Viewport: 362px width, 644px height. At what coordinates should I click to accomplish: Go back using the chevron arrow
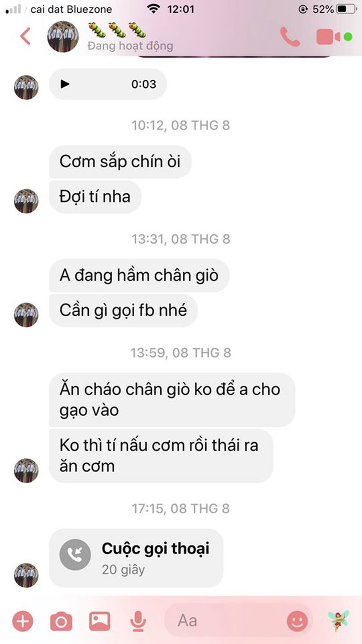click(x=25, y=37)
